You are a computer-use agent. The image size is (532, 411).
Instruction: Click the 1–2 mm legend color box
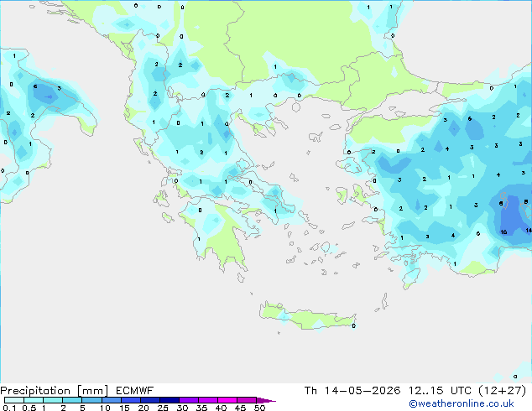click(x=53, y=400)
